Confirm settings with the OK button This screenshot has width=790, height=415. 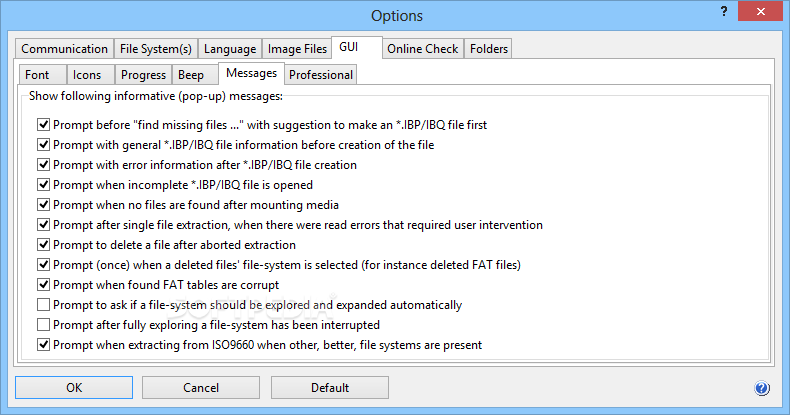[x=74, y=388]
